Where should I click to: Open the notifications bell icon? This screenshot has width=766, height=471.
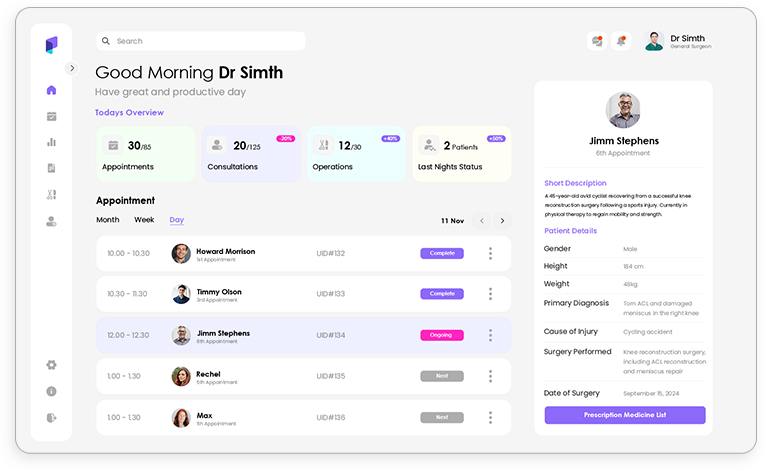click(x=621, y=41)
